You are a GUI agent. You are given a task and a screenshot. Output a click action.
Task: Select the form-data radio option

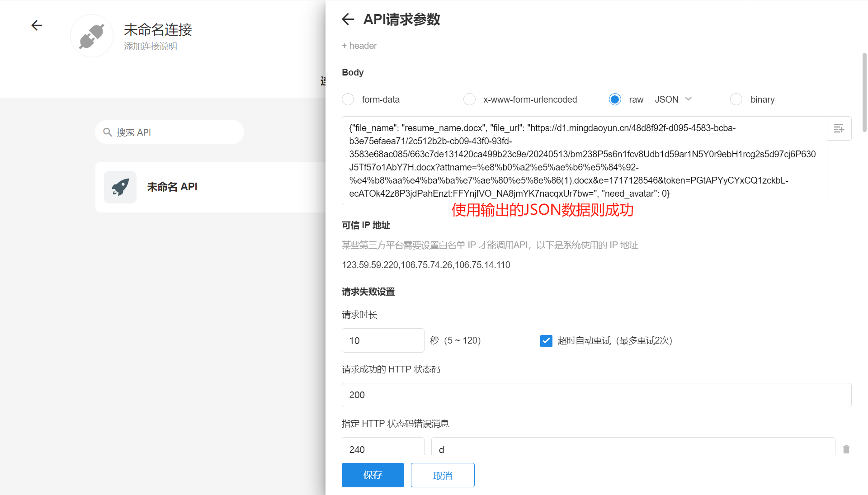[348, 99]
